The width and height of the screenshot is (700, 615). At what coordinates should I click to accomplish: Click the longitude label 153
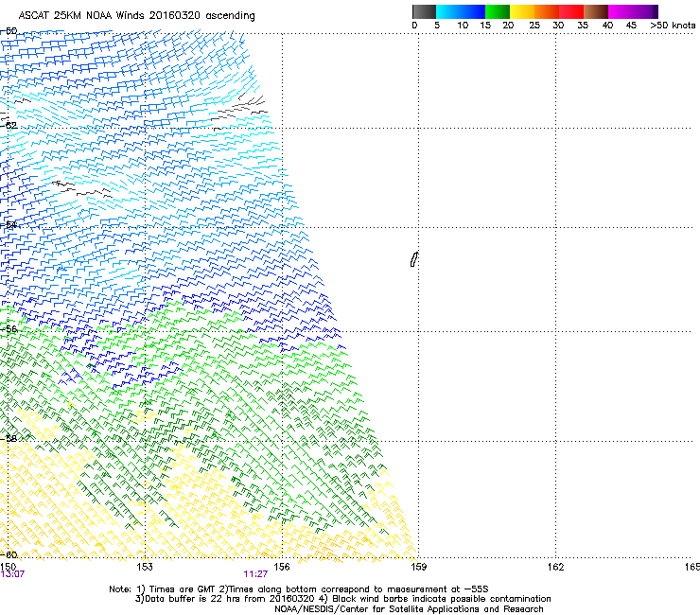145,567
